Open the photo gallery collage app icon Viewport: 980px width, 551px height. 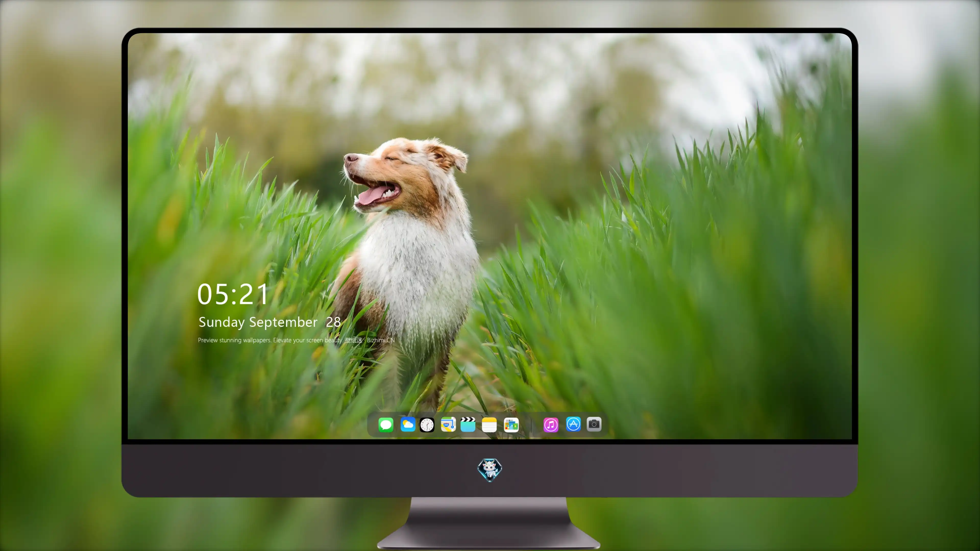pyautogui.click(x=511, y=425)
